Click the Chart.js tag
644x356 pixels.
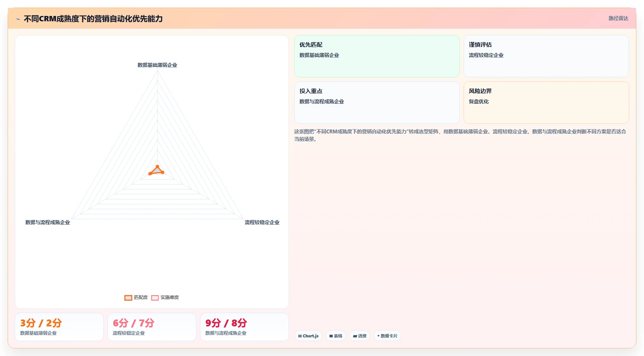[x=308, y=336]
